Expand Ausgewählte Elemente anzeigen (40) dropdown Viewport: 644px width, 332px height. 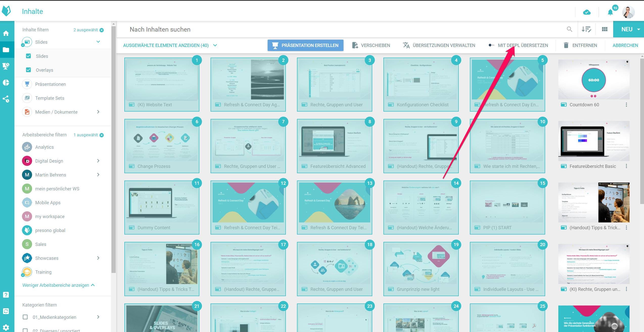215,45
